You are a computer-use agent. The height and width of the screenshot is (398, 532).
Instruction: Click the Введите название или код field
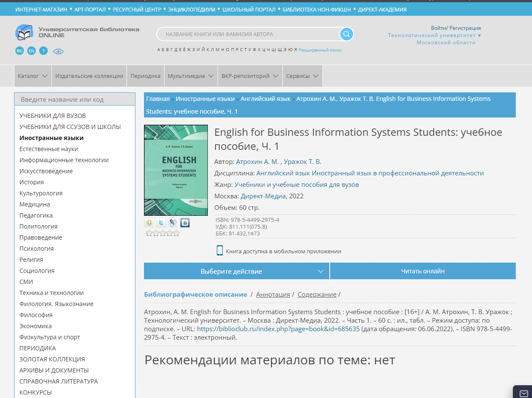click(75, 100)
